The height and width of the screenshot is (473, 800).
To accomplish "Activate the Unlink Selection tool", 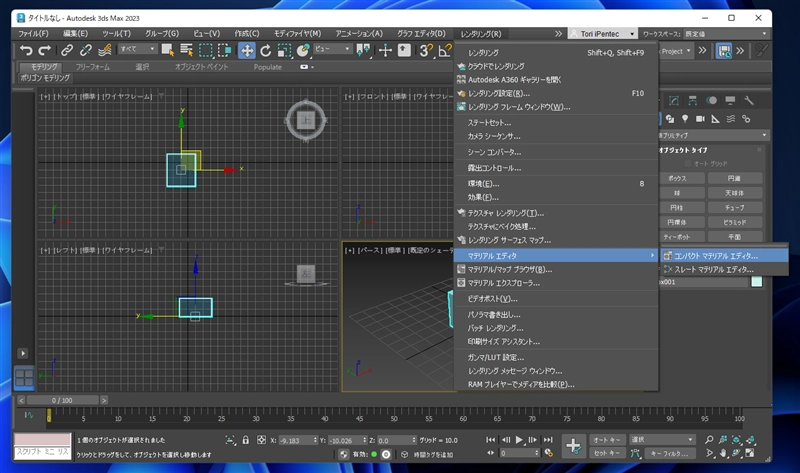I will [x=86, y=50].
